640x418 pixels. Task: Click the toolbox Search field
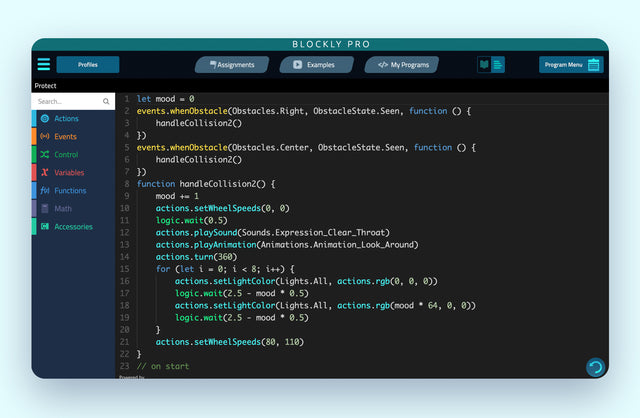67,102
